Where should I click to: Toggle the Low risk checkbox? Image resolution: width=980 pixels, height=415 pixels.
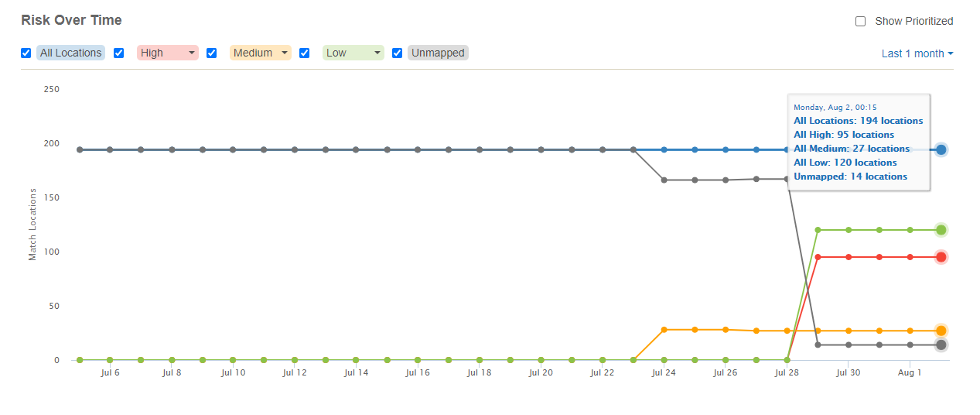click(x=305, y=53)
